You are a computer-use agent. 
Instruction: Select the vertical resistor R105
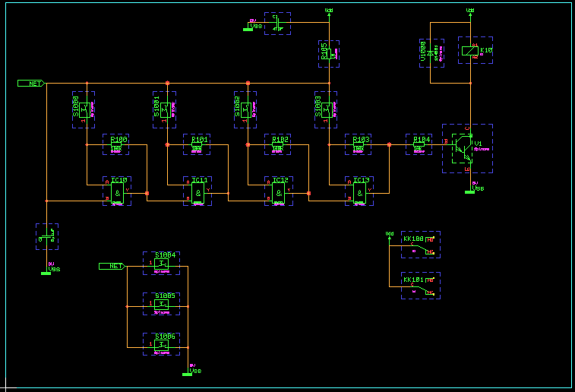coord(328,53)
